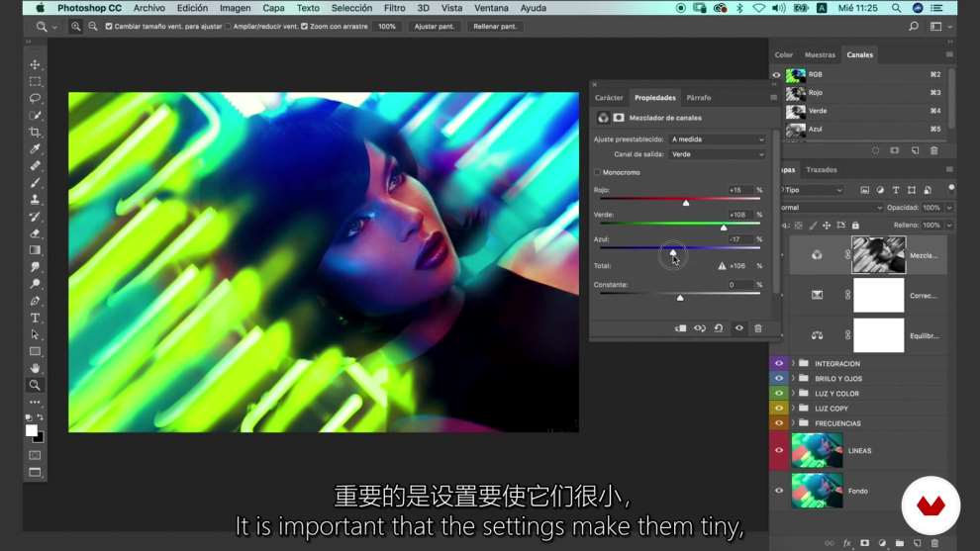The width and height of the screenshot is (980, 551).
Task: Toggle adjustment visibility in properties panel
Action: click(738, 328)
